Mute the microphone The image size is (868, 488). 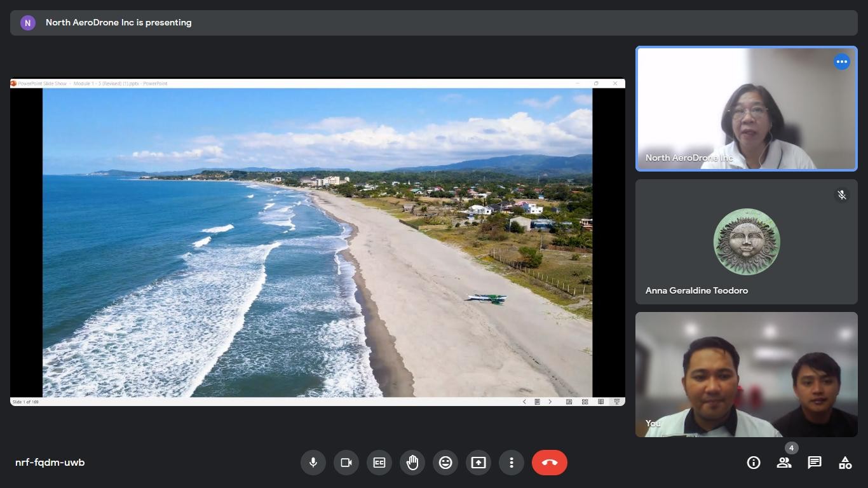click(x=313, y=463)
